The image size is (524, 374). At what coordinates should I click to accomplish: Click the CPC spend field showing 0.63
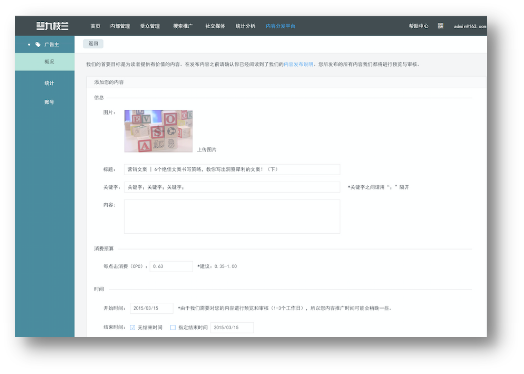pos(171,266)
